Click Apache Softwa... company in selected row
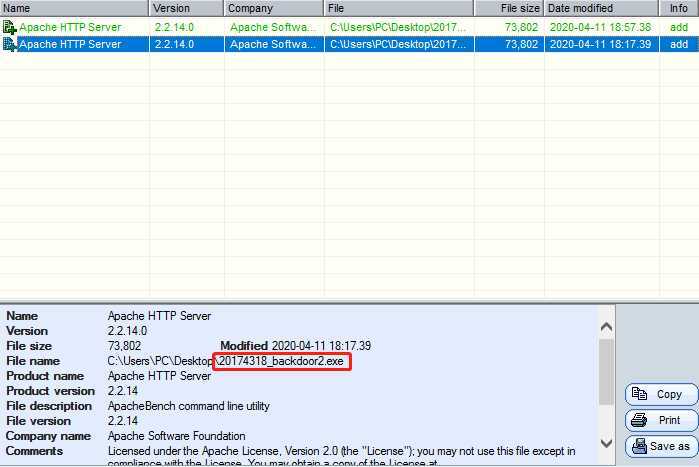The image size is (699, 467). (x=273, y=44)
